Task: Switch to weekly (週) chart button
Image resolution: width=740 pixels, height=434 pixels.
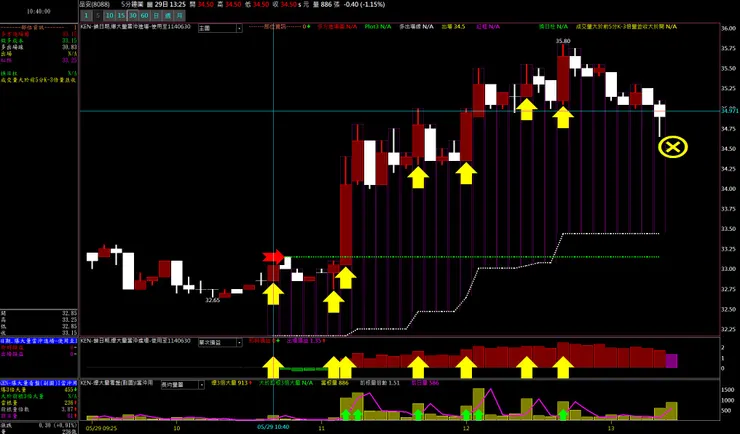Action: pos(167,16)
